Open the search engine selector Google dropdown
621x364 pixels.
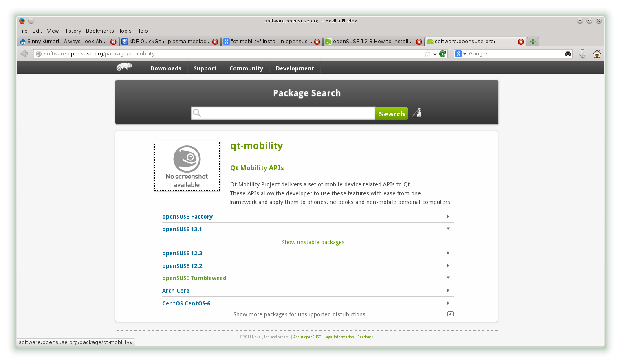coord(461,54)
